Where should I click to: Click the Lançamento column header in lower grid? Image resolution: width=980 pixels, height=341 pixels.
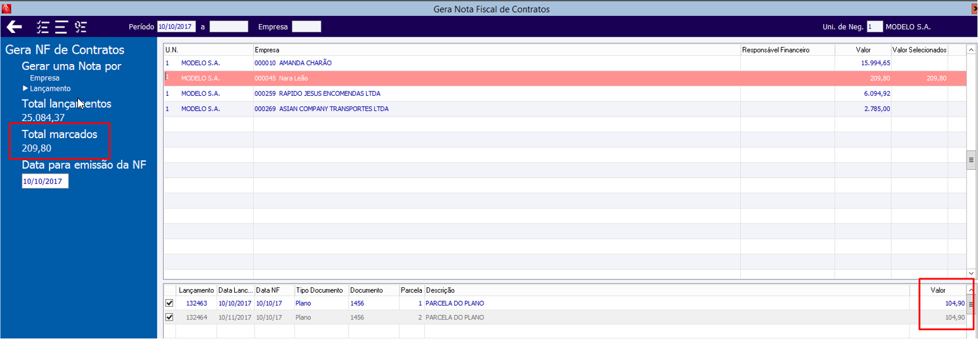[196, 290]
